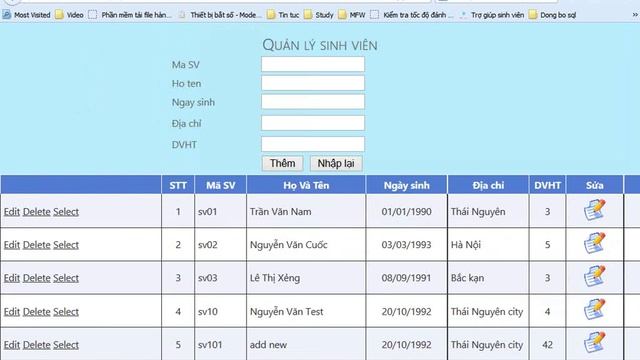Focus the Ho ten input field
This screenshot has height=360, width=640.
pos(313,83)
